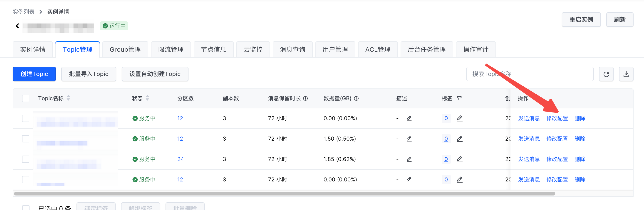Open the 限流管理 tab
644x210 pixels.
(x=171, y=49)
